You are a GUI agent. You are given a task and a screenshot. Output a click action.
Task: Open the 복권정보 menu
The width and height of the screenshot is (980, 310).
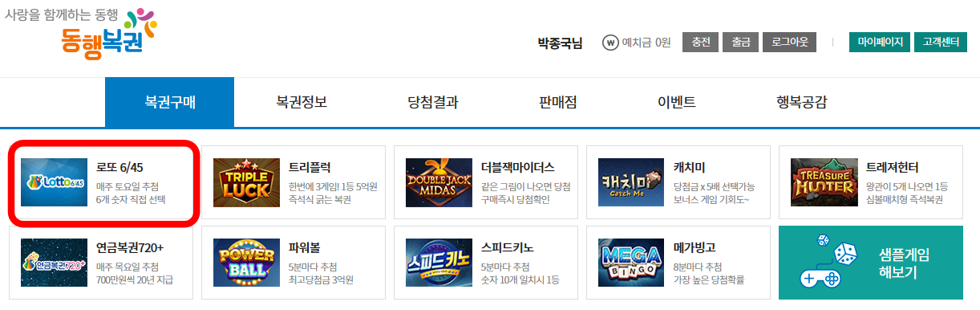[x=302, y=102]
